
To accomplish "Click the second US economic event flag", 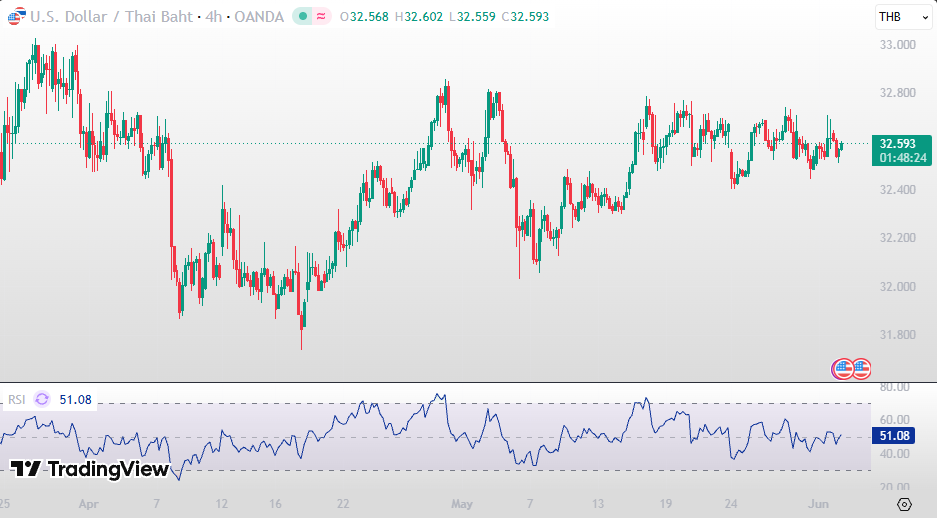I will [861, 369].
